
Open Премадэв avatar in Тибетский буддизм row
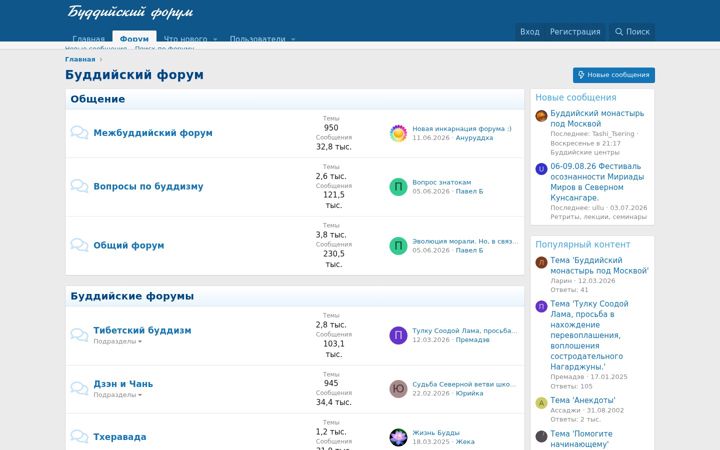click(x=398, y=335)
